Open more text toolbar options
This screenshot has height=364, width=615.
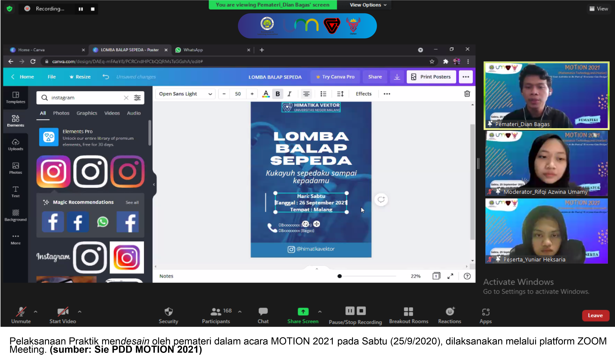point(387,94)
